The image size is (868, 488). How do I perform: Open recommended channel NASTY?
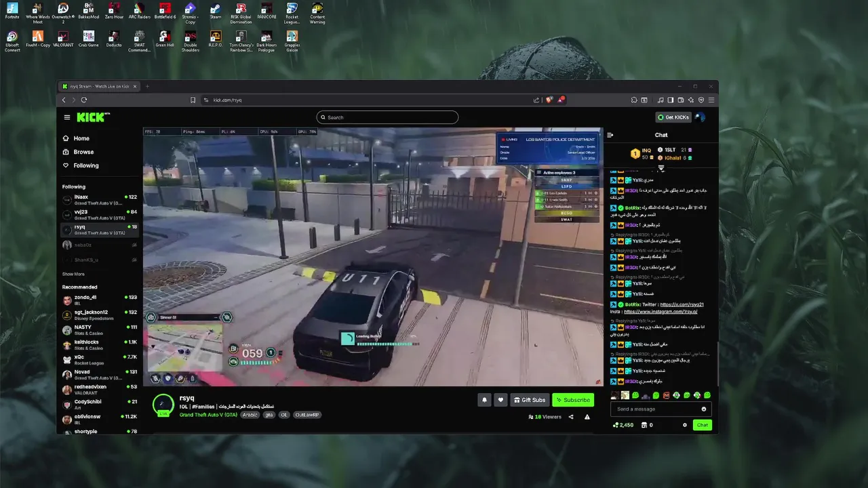point(100,329)
